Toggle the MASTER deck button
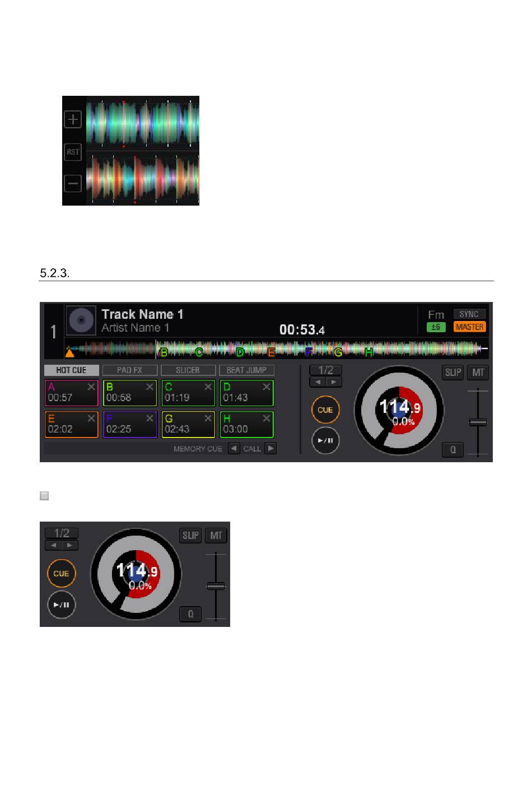532x795 pixels. [469, 327]
